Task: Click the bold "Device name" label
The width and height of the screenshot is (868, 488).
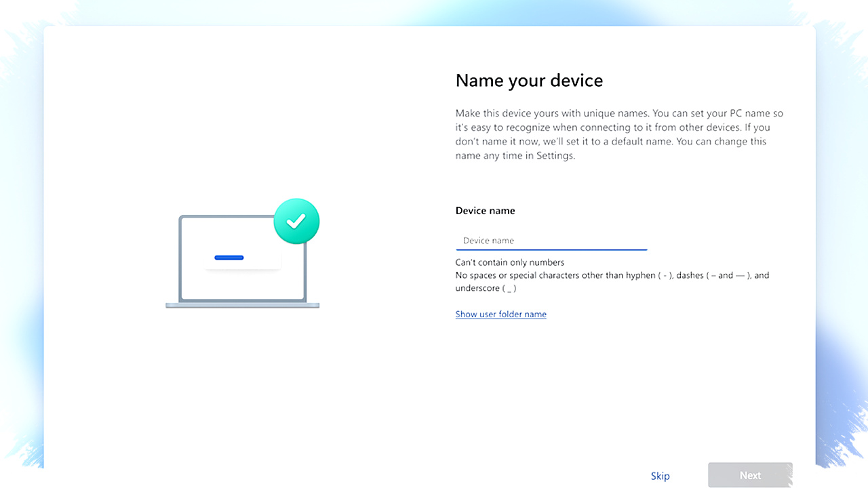Action: [x=485, y=211]
